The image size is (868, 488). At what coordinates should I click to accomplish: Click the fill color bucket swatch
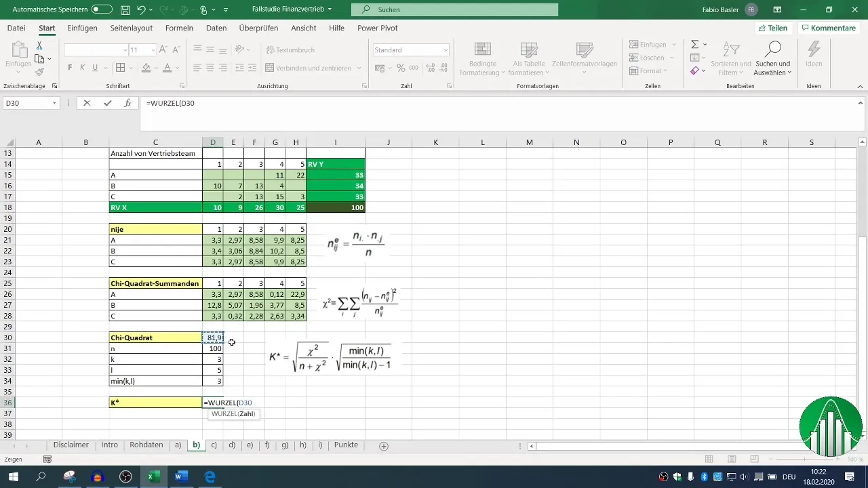pyautogui.click(x=144, y=68)
